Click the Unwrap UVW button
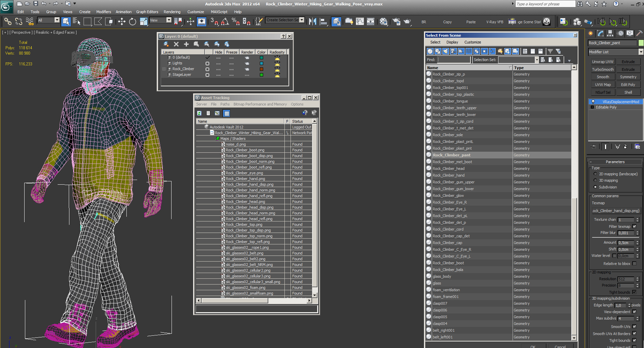 point(603,62)
